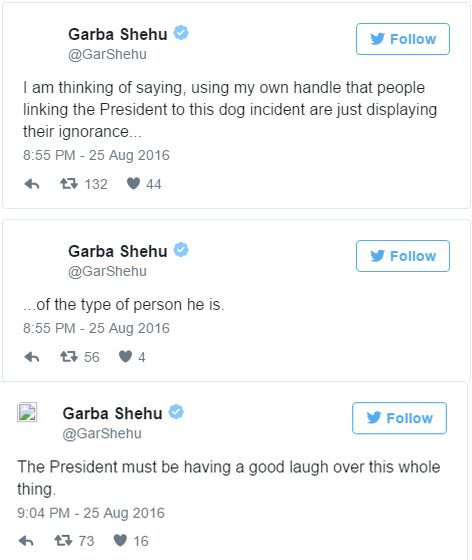Follow Garba Shehu from the second tweet
Viewport: 472px width, 560px height.
[403, 256]
